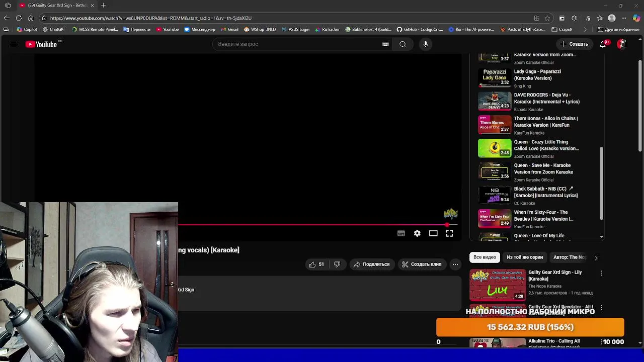Open the GitHub CodigoCris bookmark
The image size is (644, 362).
click(420, 30)
